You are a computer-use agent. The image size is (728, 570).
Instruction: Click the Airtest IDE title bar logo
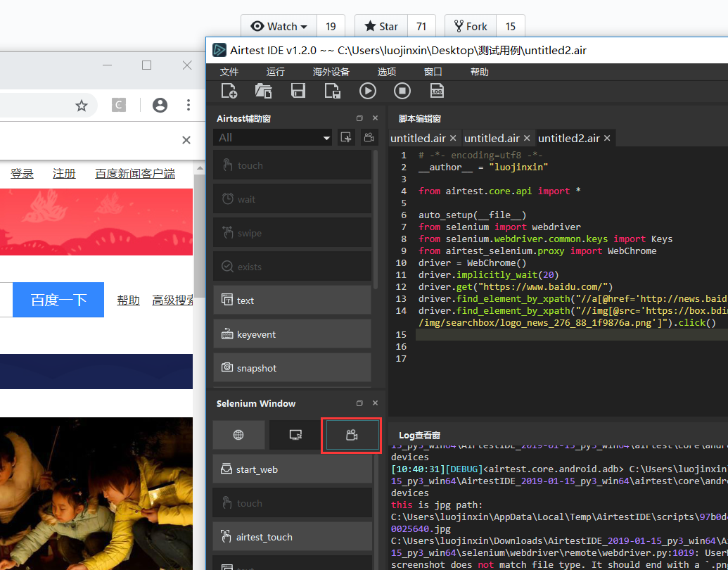pos(219,50)
